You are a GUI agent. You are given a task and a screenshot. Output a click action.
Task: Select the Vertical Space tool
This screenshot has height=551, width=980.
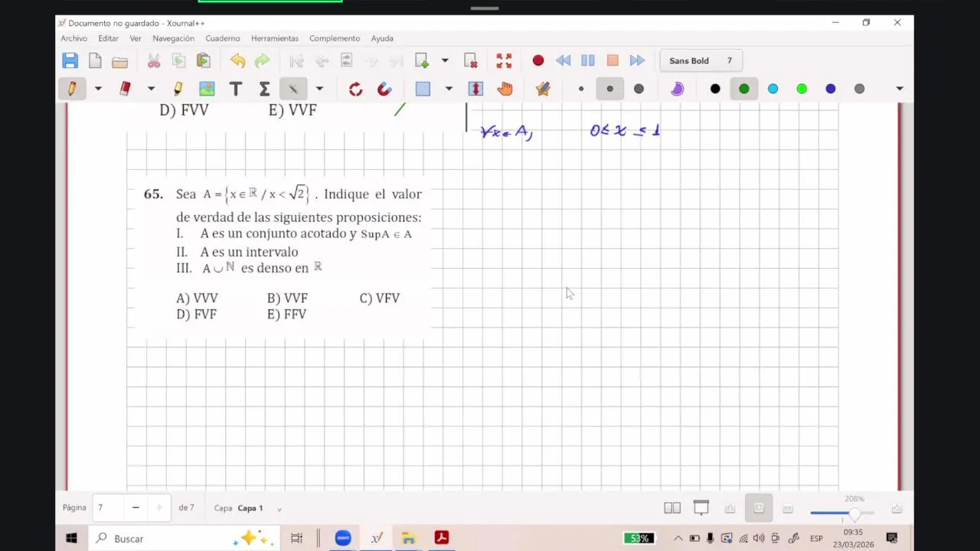pyautogui.click(x=475, y=89)
